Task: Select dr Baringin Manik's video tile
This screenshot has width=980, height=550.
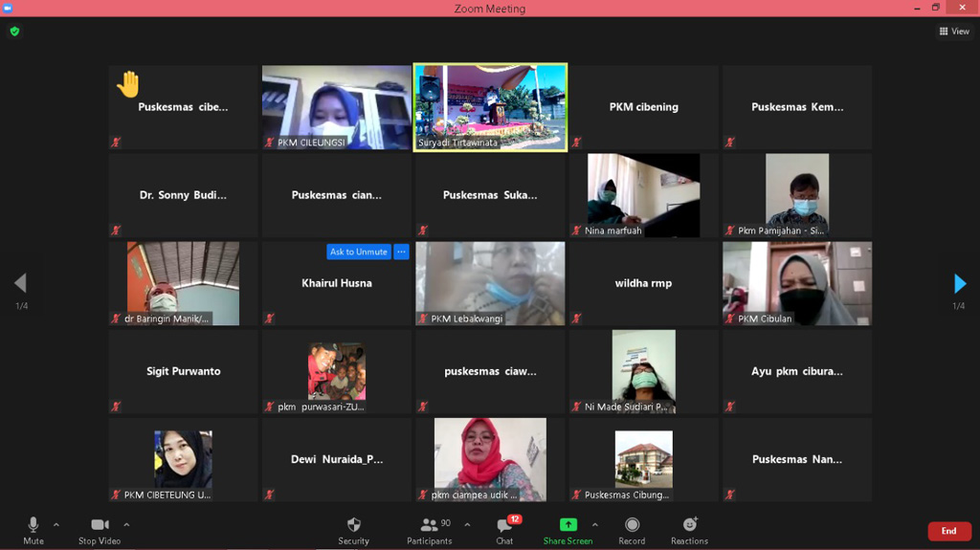Action: (x=183, y=284)
